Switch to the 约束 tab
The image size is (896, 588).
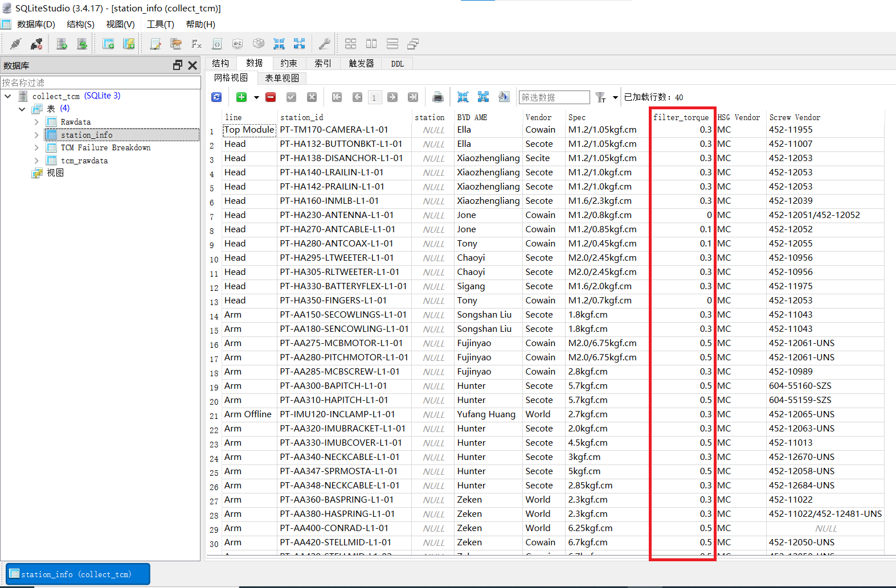click(x=289, y=63)
